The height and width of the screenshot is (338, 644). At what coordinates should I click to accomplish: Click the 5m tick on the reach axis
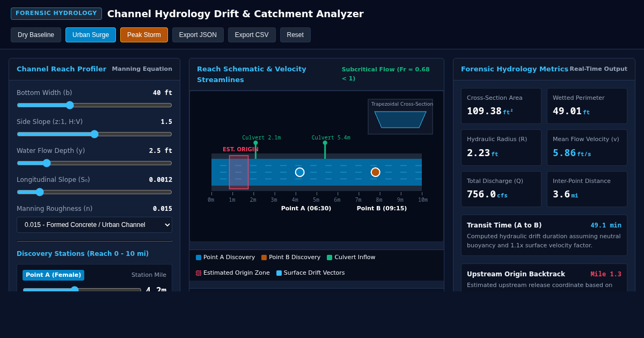pos(316,200)
